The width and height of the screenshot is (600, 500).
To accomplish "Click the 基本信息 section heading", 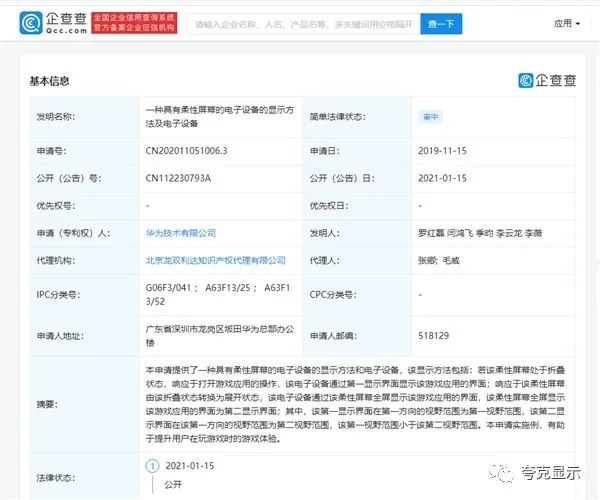I will pyautogui.click(x=49, y=81).
